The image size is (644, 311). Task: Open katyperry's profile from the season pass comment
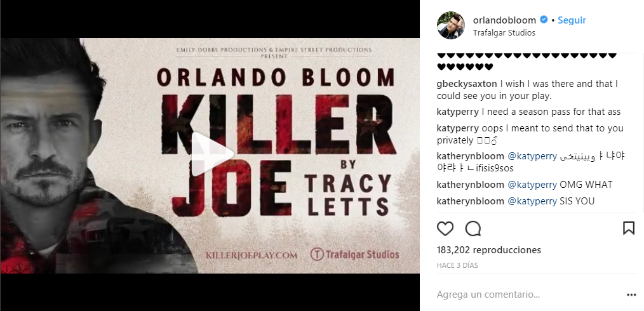458,112
